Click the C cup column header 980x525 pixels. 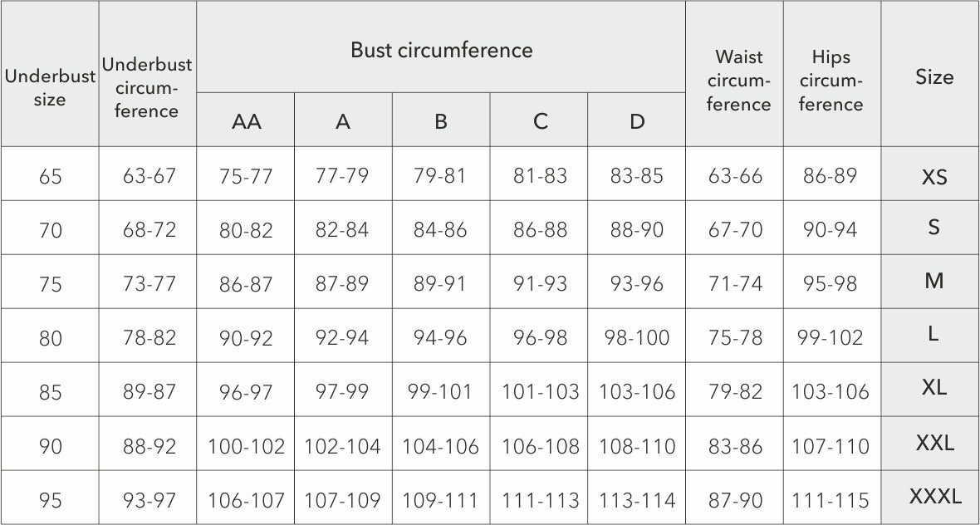point(540,121)
